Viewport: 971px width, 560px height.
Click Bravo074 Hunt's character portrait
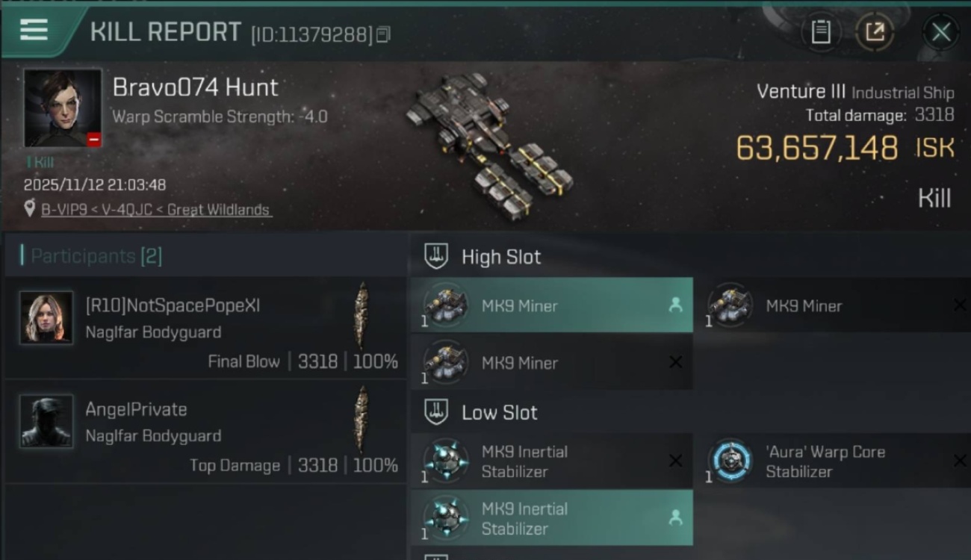point(63,108)
